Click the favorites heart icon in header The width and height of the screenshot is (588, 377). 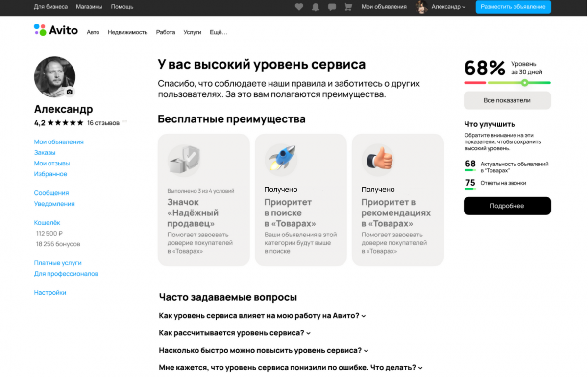pos(299,7)
